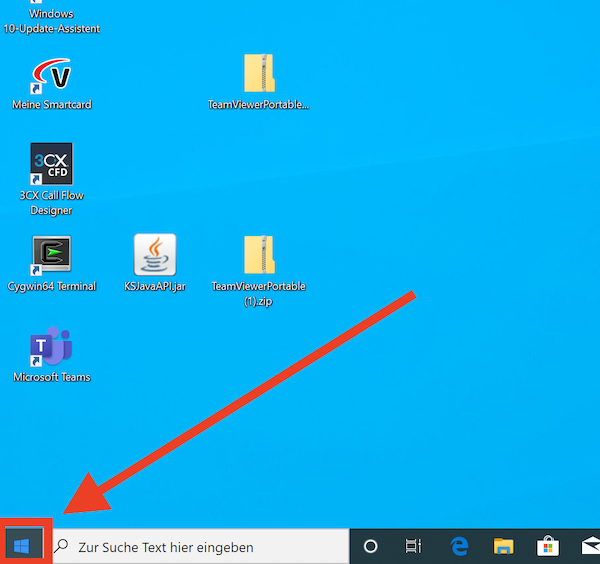
Task: Click the 'Zur Suche Text hier eingeben' field
Action: coord(200,547)
